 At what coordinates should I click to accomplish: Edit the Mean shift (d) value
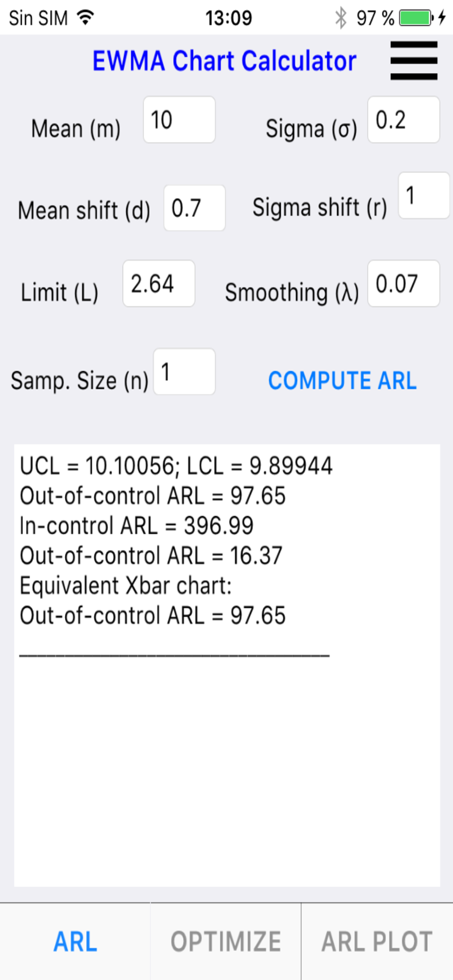194,208
